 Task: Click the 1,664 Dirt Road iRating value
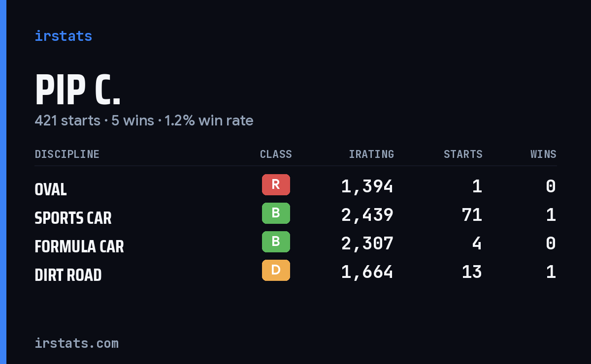point(367,272)
